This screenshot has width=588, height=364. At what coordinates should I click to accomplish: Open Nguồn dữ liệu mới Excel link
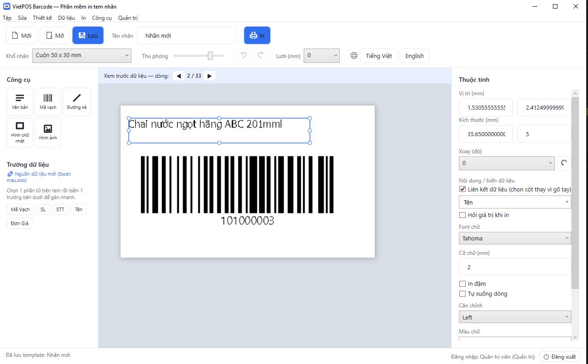[x=39, y=177]
